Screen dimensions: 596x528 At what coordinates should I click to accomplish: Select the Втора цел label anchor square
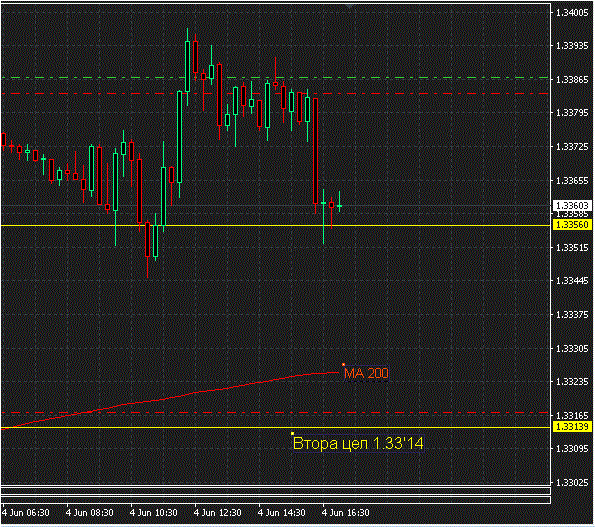[x=292, y=433]
